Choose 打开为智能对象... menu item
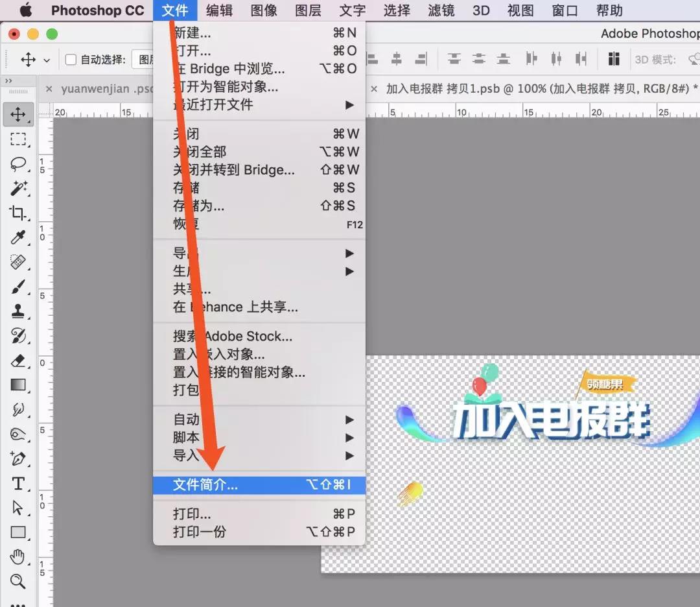This screenshot has height=607, width=700. (259, 87)
